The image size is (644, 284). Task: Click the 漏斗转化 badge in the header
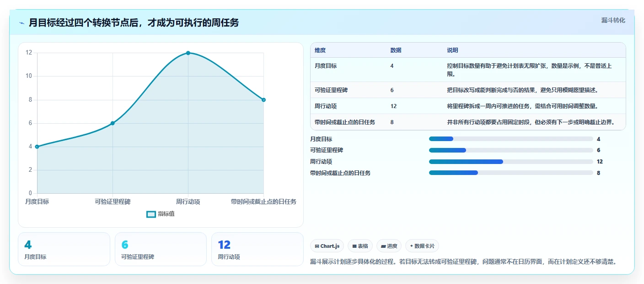613,20
